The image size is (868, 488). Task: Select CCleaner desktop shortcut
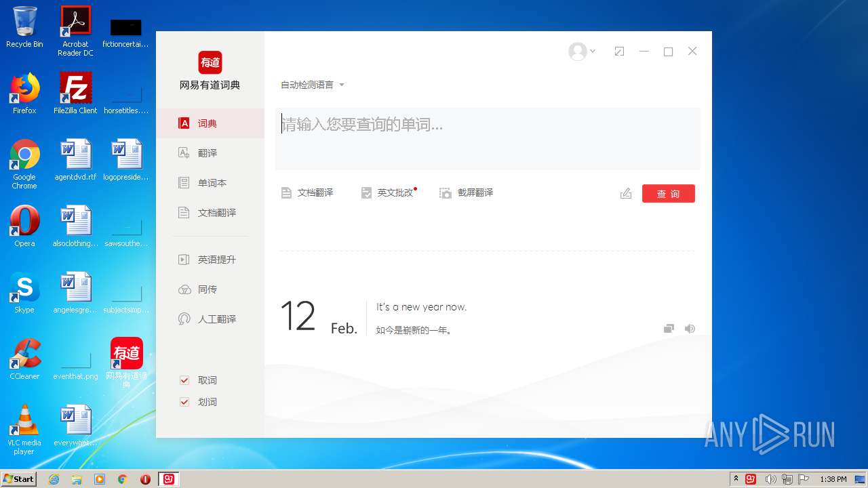tap(24, 359)
